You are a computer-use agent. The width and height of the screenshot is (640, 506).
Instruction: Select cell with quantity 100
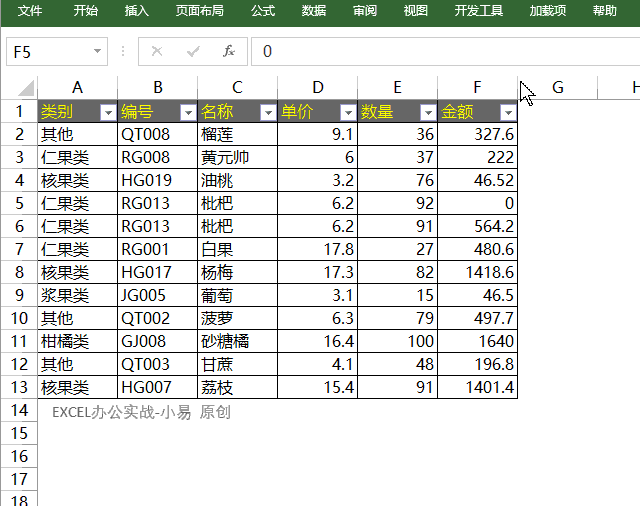[398, 341]
